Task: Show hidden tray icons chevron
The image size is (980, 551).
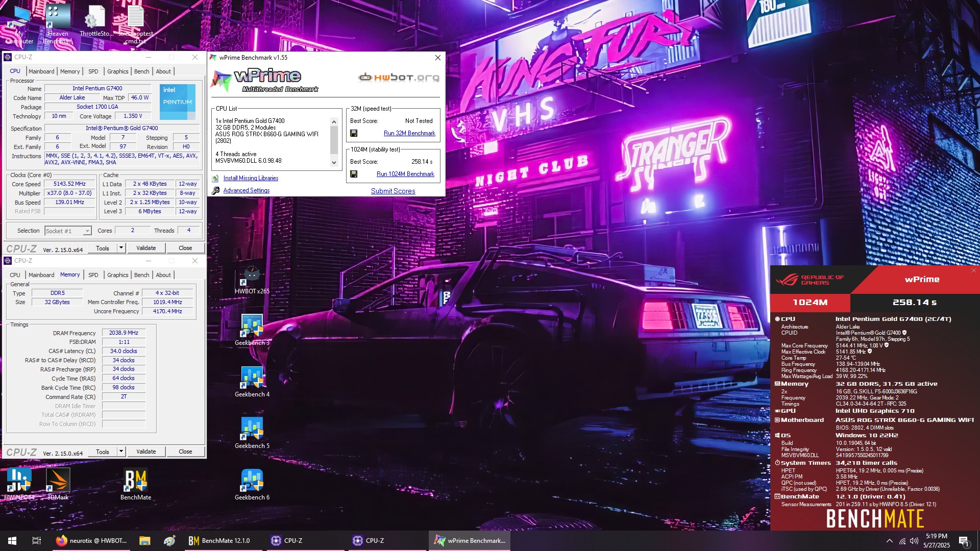Action: point(889,541)
